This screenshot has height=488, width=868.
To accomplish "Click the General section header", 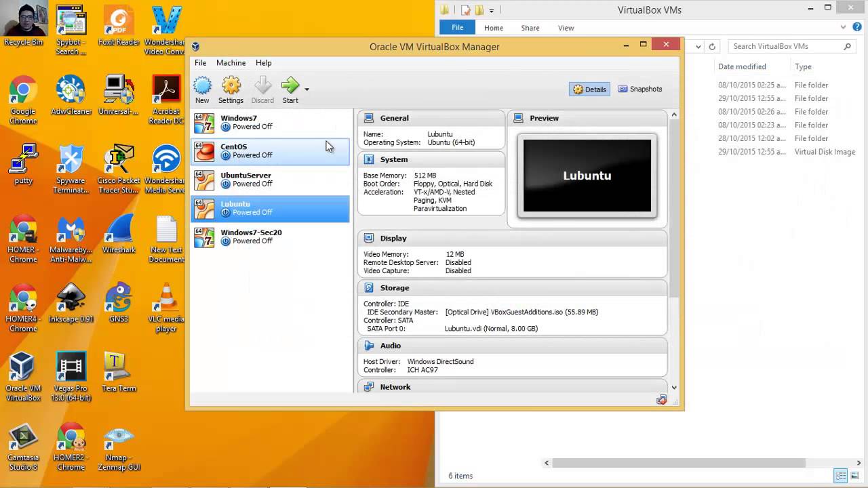I will 431,118.
